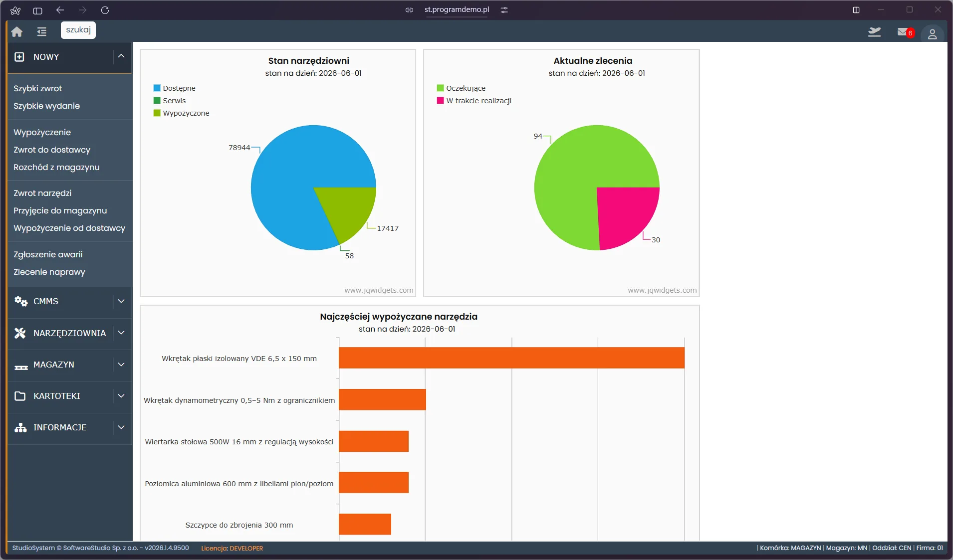Open site settings sliders icon
Viewport: 953px width, 560px height.
click(x=504, y=10)
